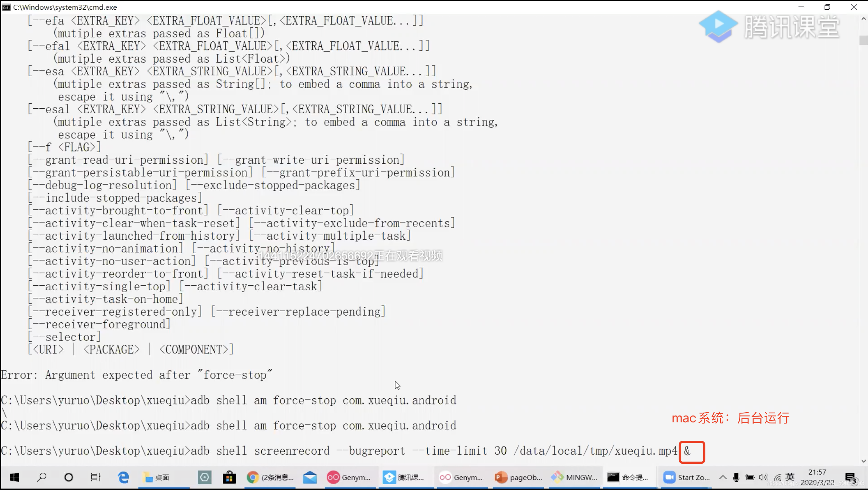Expand the hidden system tray icons chevron

pyautogui.click(x=723, y=477)
